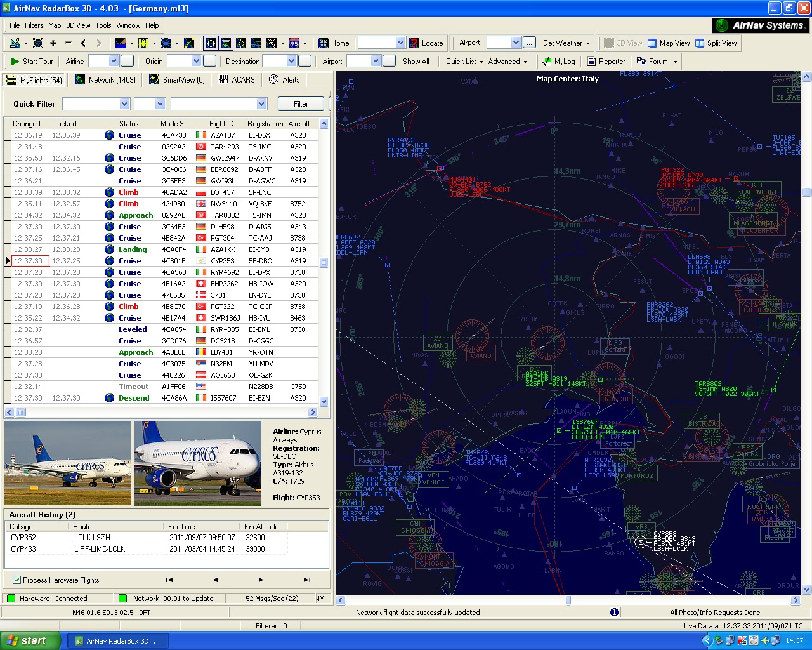Click AirNav RadarBox 3D taskbar button
The width and height of the screenshot is (812, 650).
point(118,641)
